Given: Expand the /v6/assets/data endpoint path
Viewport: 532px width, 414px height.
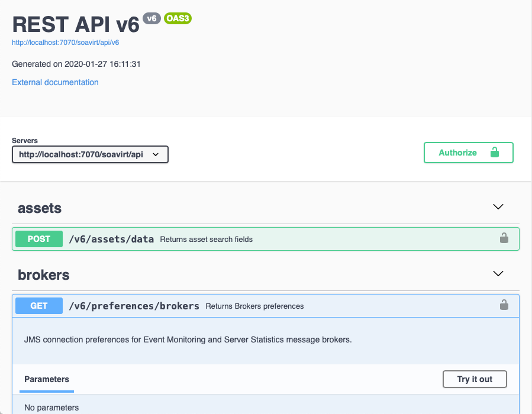Looking at the screenshot, I should coord(111,240).
